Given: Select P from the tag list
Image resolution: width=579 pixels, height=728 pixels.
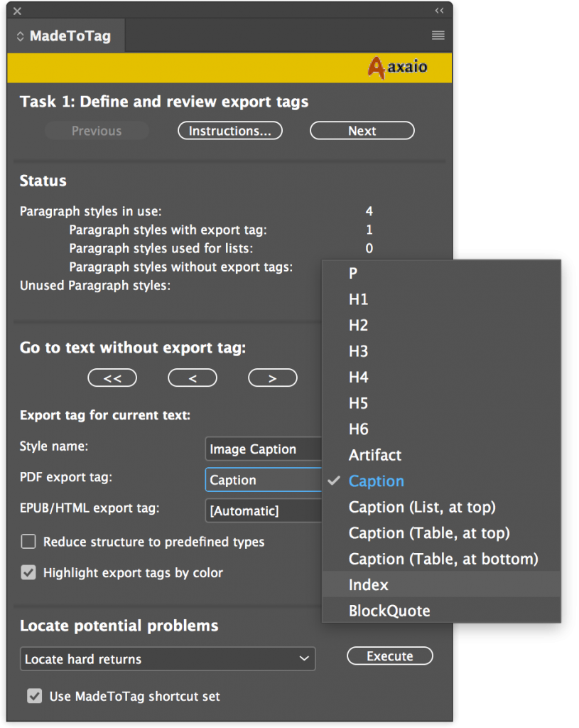Looking at the screenshot, I should [442, 273].
